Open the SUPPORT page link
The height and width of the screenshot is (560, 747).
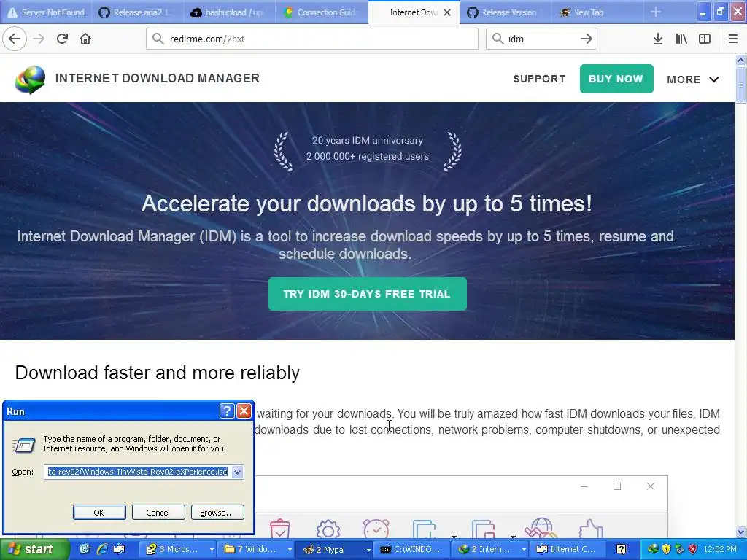(x=539, y=79)
